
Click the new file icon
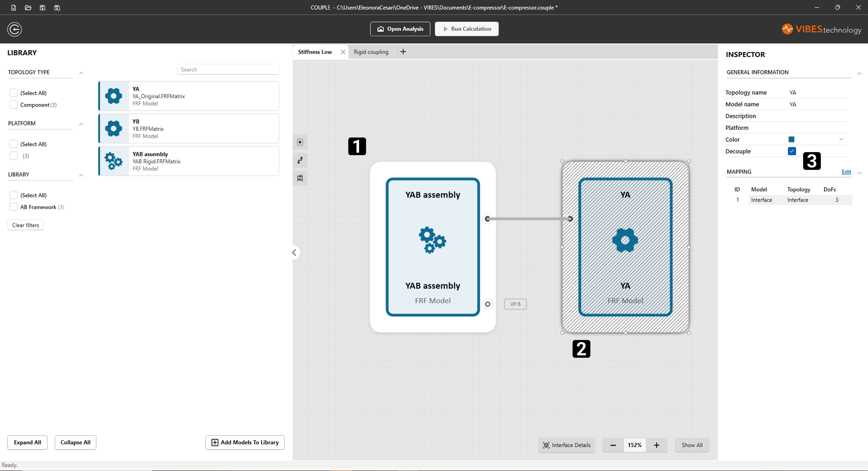pos(13,7)
